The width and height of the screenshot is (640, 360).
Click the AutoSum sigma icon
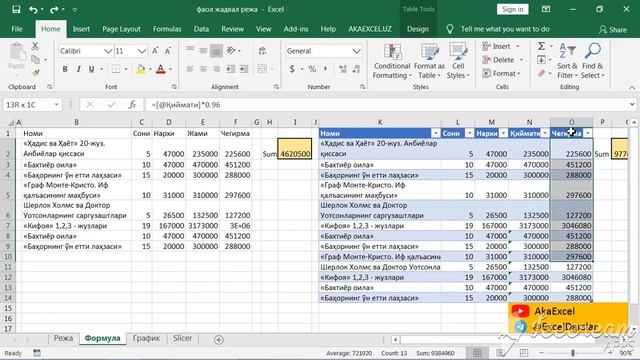coord(541,46)
